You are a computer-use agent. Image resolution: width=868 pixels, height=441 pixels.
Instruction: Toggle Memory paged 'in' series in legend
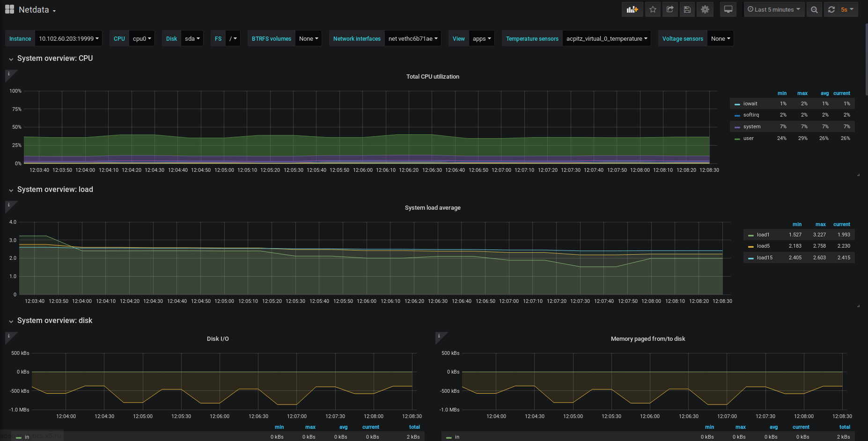[x=457, y=437]
